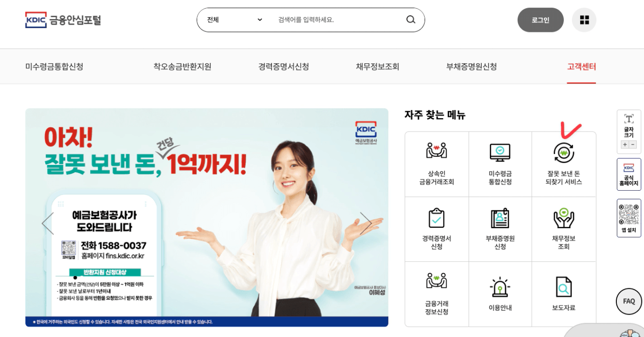Increase font size with plus button
The height and width of the screenshot is (337, 644).
(x=624, y=144)
